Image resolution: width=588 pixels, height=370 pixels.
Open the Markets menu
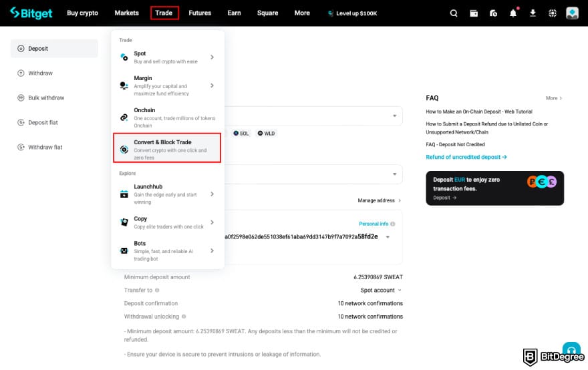127,13
